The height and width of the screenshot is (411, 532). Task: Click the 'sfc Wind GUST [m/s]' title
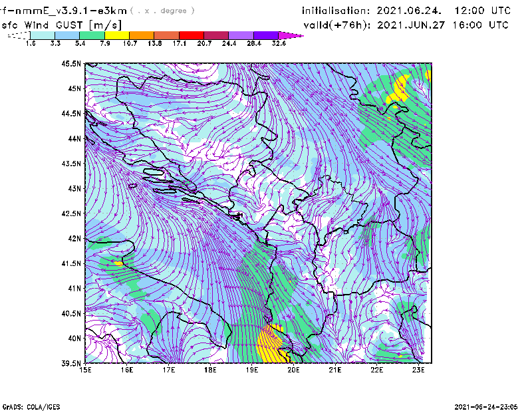click(x=61, y=25)
